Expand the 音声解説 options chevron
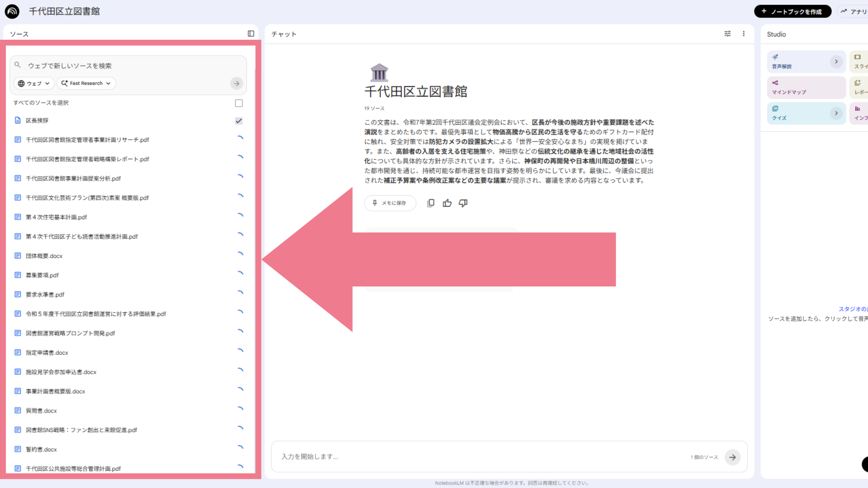This screenshot has width=868, height=488. point(836,61)
